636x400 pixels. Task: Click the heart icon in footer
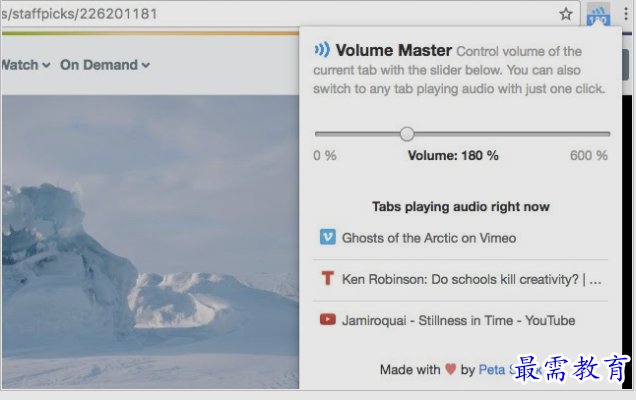(451, 370)
